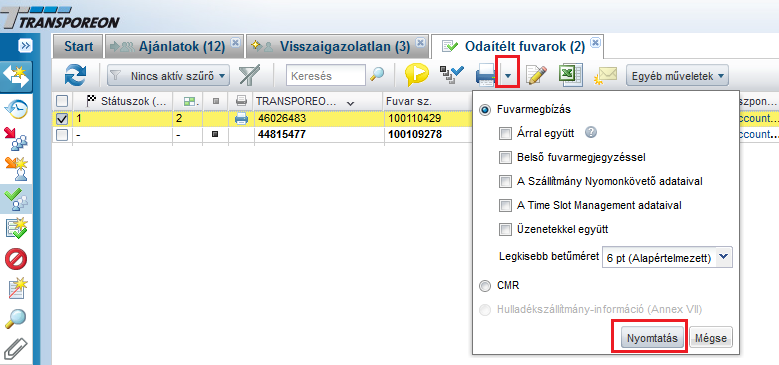
Task: Sort by TRANSPOREON column header
Action: (x=317, y=101)
